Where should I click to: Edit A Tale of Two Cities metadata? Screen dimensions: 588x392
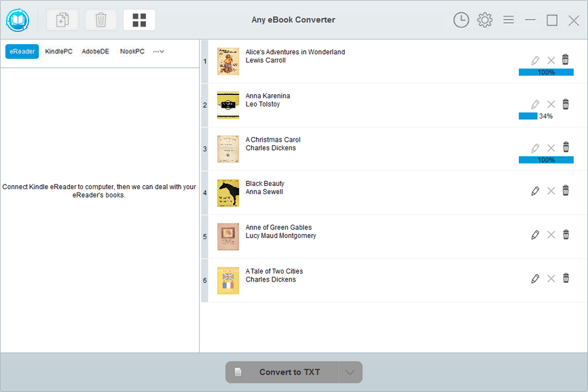click(535, 279)
